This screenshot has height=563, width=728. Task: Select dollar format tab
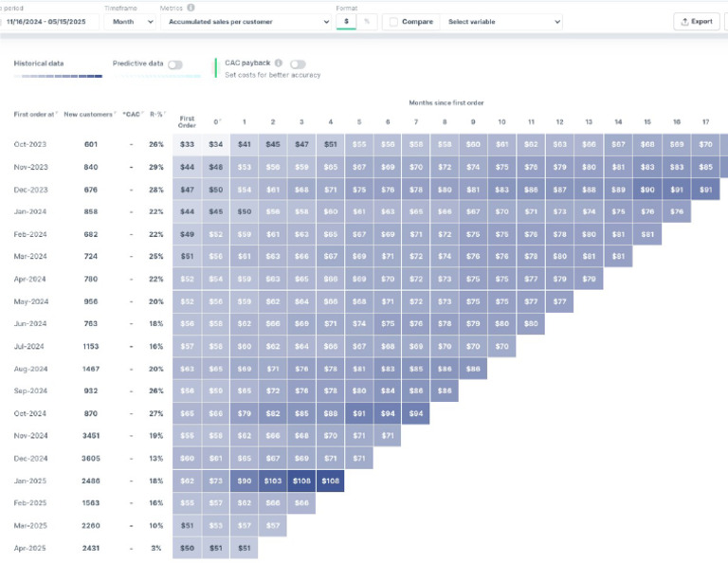[346, 22]
